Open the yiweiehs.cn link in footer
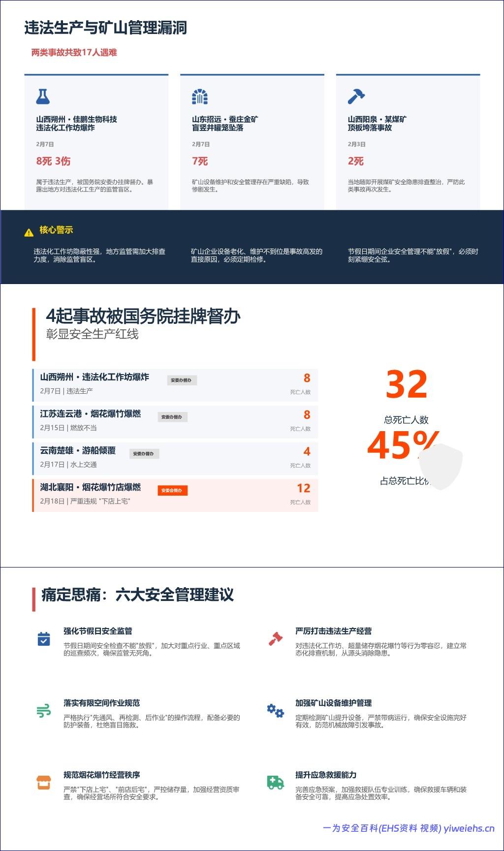Viewport: 504px width, 851px height. pos(469,828)
